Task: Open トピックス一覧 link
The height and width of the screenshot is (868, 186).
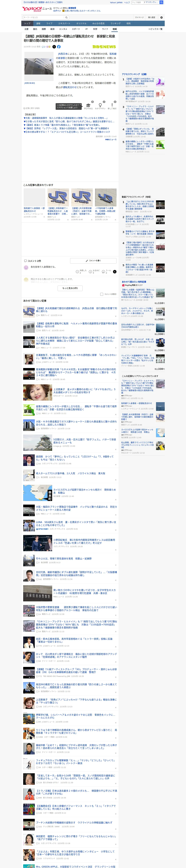Action: 155,29
